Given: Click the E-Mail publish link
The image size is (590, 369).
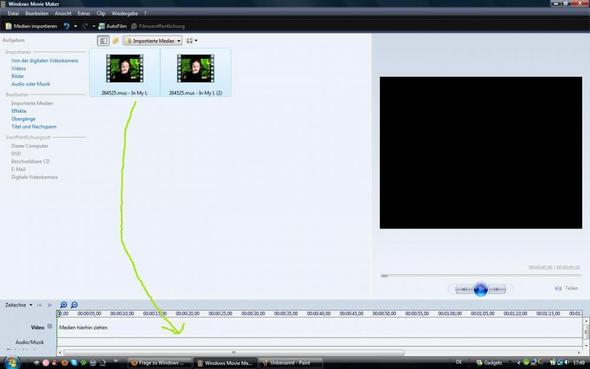Looking at the screenshot, I should [x=18, y=169].
